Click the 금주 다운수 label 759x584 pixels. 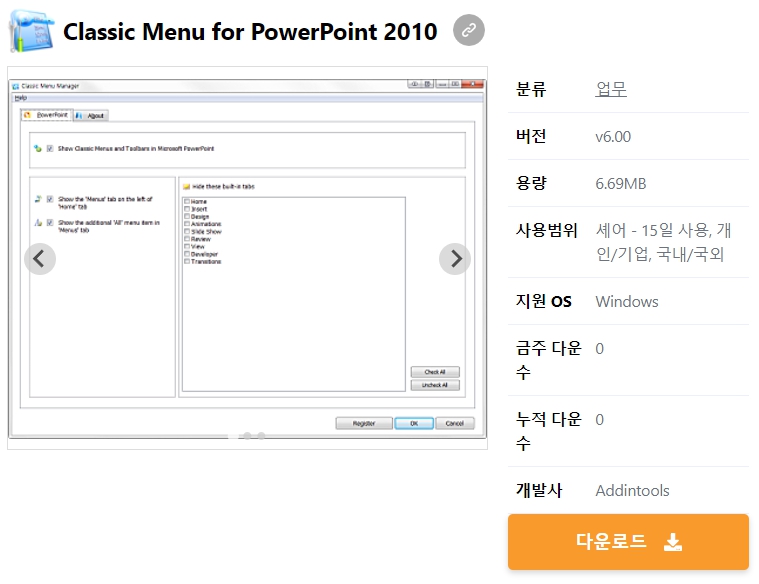coord(548,360)
